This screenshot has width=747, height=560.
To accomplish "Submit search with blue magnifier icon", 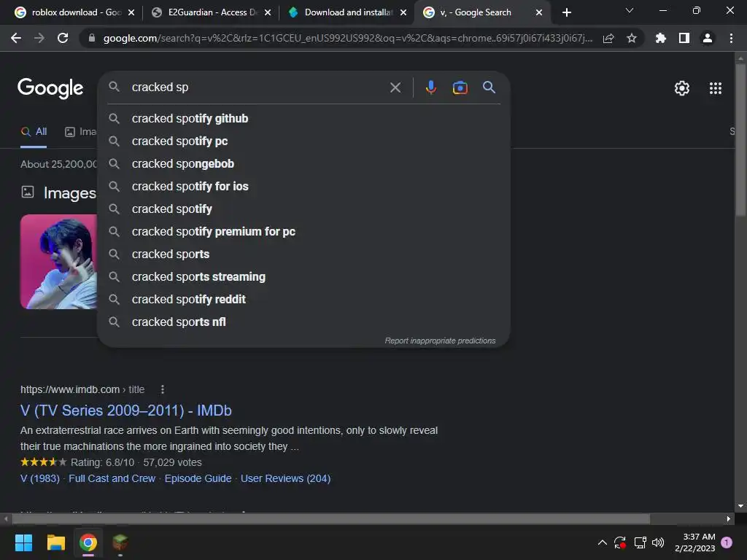I will (489, 87).
